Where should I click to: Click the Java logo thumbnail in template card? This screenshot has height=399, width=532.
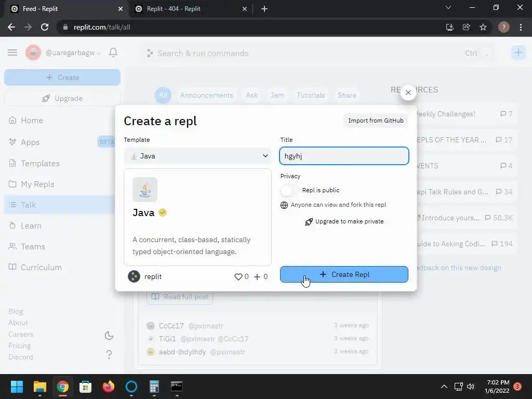(145, 190)
